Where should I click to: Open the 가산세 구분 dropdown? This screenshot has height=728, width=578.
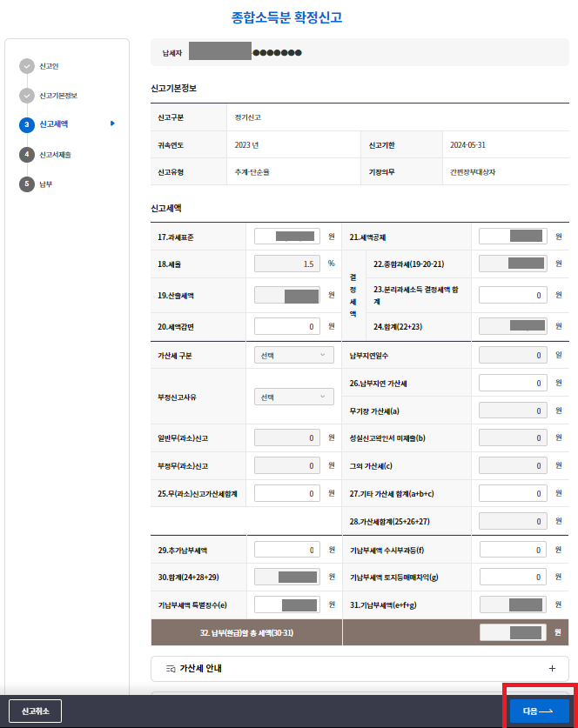click(x=294, y=355)
